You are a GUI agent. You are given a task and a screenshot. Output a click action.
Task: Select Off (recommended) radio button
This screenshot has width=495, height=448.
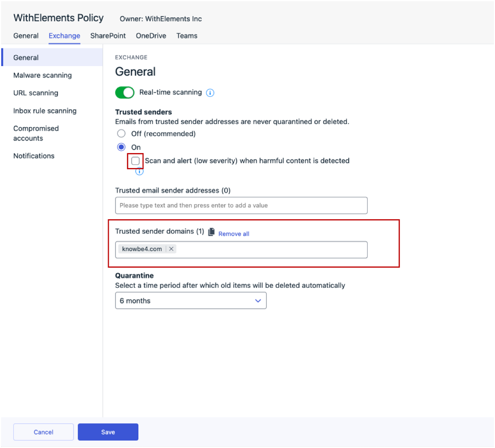coord(121,133)
